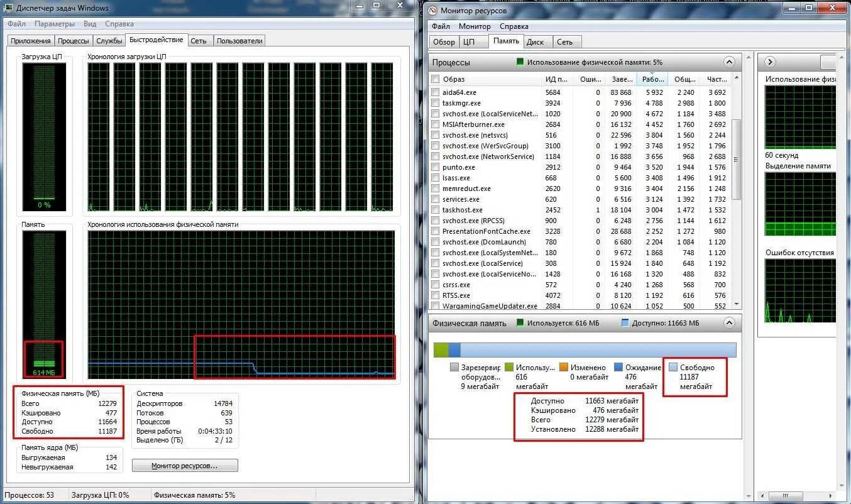The height and width of the screenshot is (504, 851).
Task: Select the taskhost.exe process row
Action: 579,210
